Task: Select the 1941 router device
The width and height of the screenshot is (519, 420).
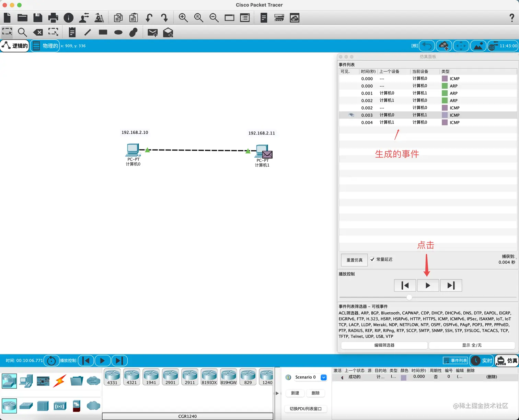Action: pyautogui.click(x=151, y=377)
